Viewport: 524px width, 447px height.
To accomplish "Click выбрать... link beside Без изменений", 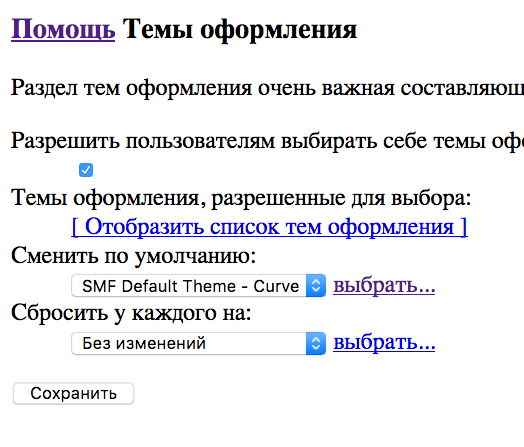I will [384, 343].
